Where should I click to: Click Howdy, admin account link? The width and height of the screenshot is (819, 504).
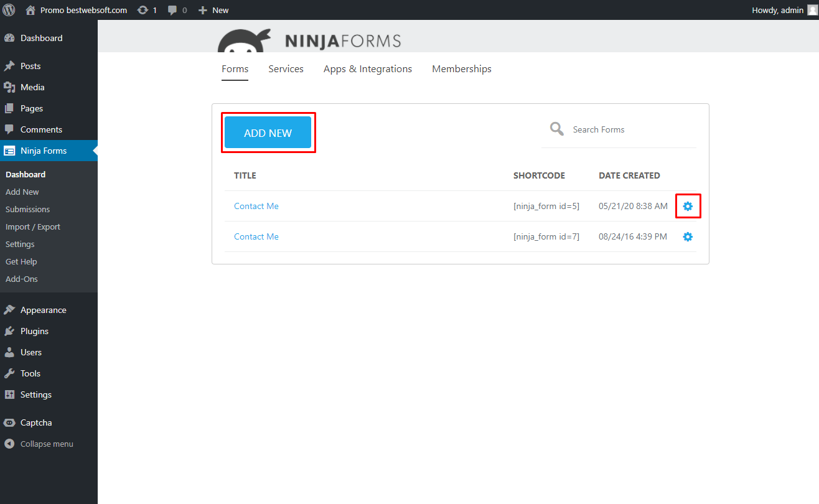point(777,10)
